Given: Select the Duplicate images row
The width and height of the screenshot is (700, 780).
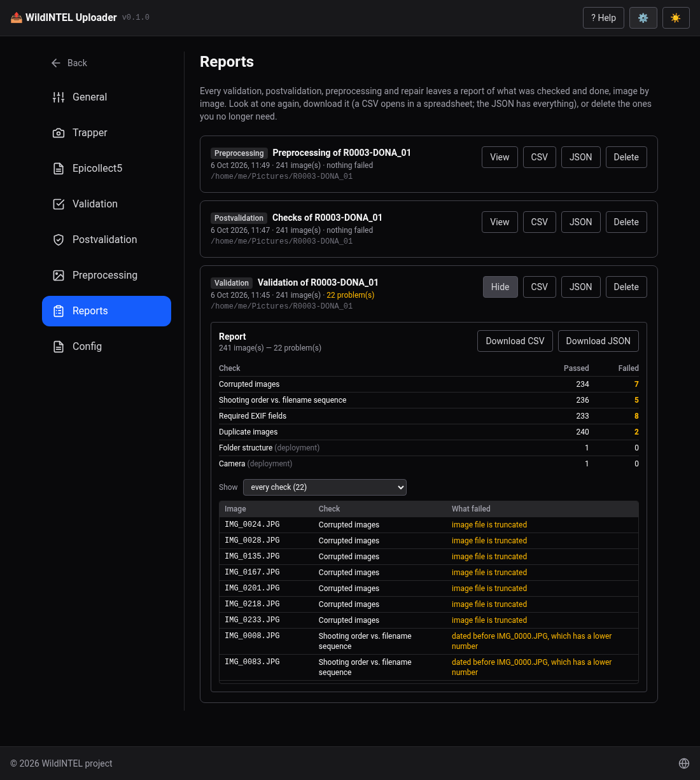Looking at the screenshot, I should [429, 432].
